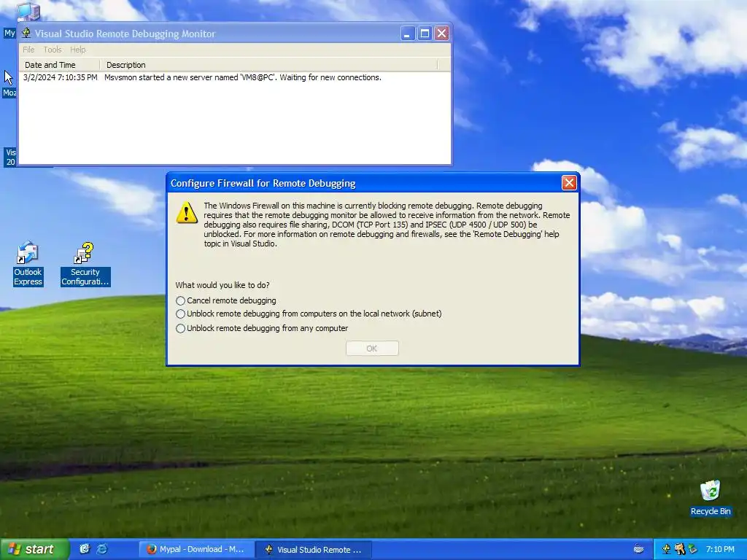This screenshot has height=560, width=747.
Task: Open the Outlook Express desktop icon
Action: 28,263
